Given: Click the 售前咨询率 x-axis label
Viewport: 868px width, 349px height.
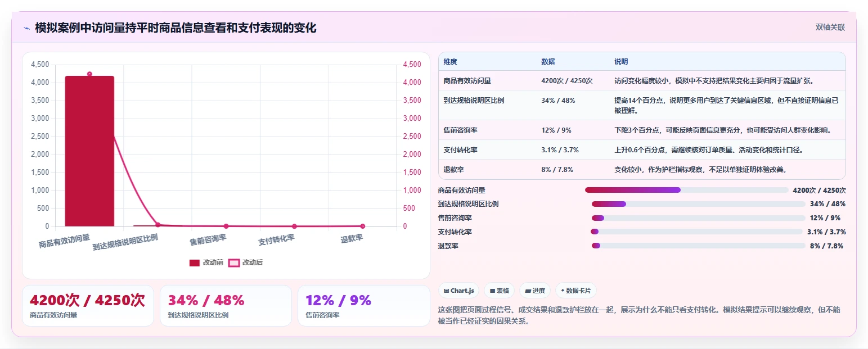Looking at the screenshot, I should (x=208, y=240).
